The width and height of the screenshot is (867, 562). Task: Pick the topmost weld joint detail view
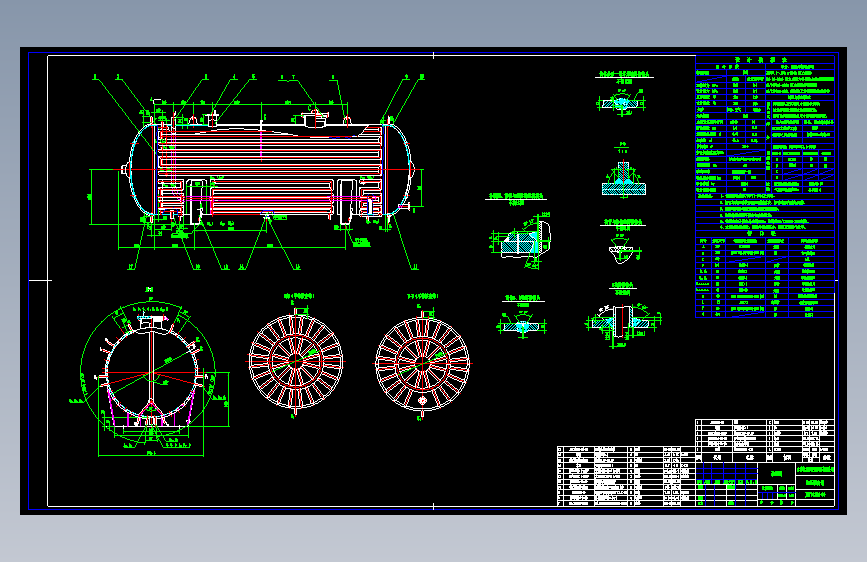(x=623, y=93)
